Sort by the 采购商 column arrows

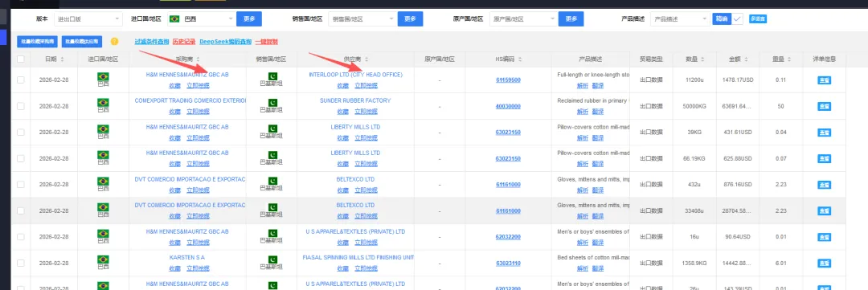coord(199,59)
